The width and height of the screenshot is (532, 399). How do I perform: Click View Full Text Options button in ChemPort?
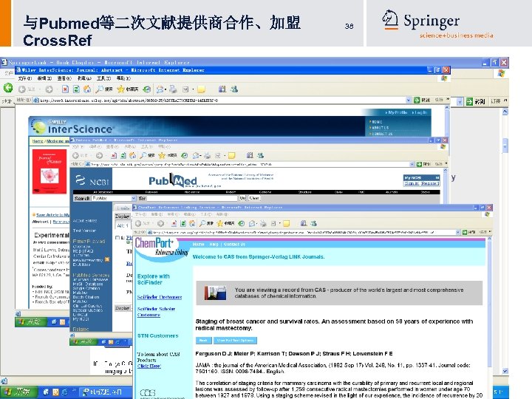click(235, 341)
